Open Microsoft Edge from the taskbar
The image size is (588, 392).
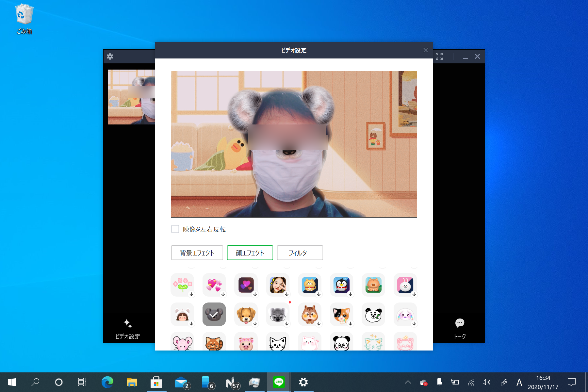pos(107,382)
